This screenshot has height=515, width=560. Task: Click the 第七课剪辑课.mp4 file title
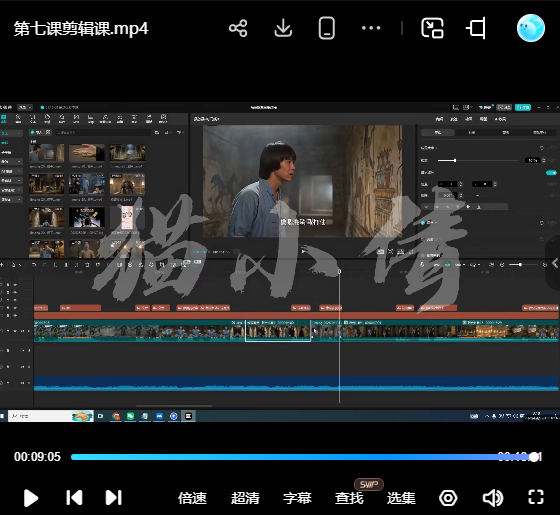[x=81, y=29]
